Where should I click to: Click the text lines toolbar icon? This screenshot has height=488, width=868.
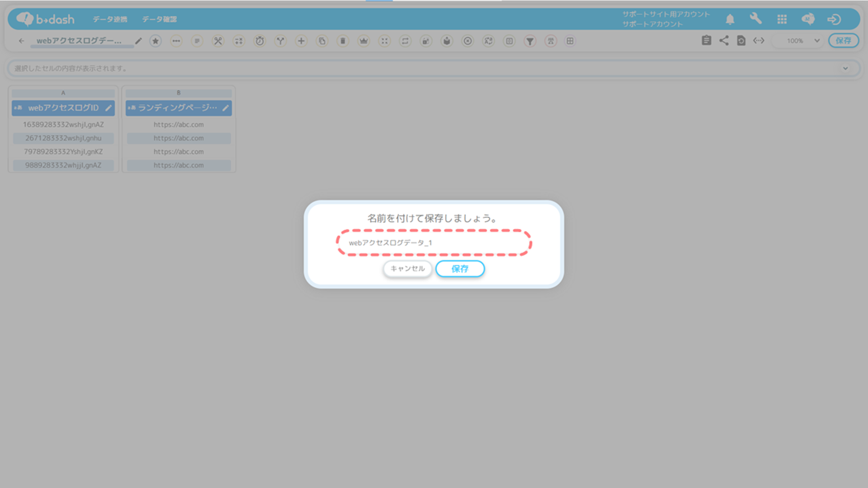point(197,41)
